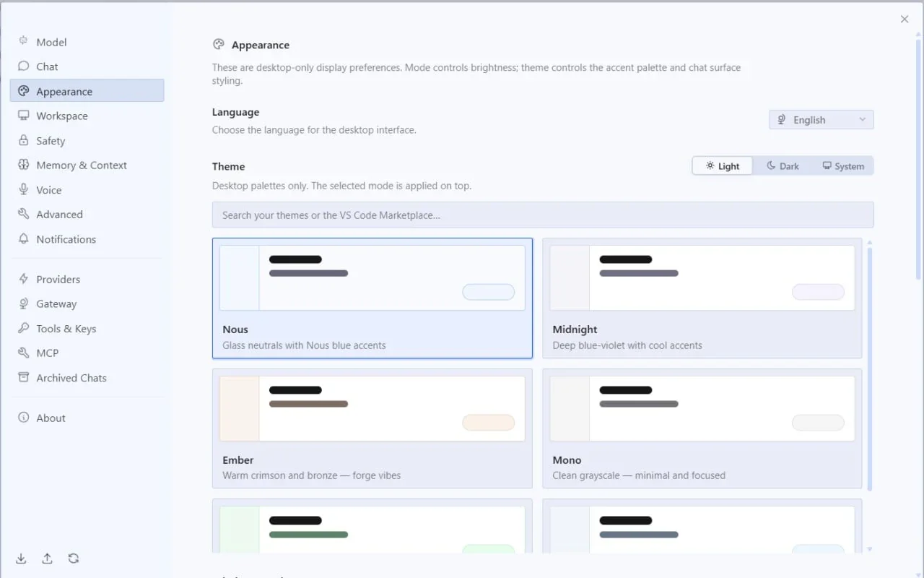Click the theme search input field
924x578 pixels.
point(543,215)
